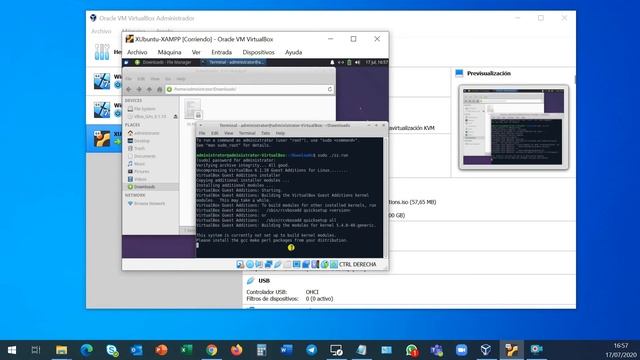Open the Archivo menu in the XUbuntu-XAMPP window
The width and height of the screenshot is (640, 360).
click(137, 52)
